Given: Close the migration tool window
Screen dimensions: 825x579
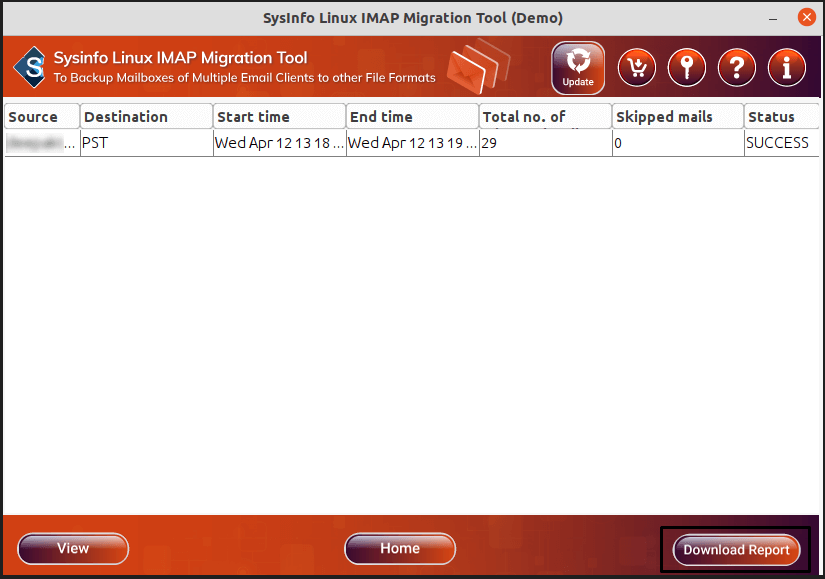Looking at the screenshot, I should tap(807, 17).
